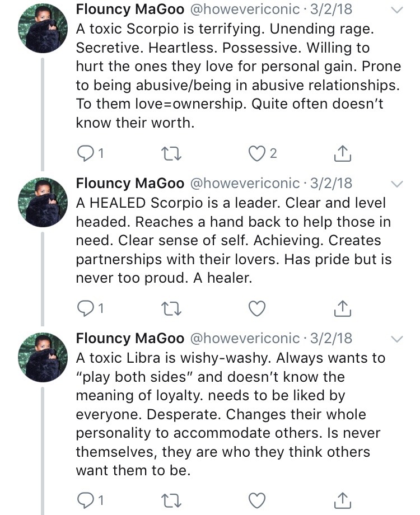Open Flouncy MaGoo profile from first tweet name
Image resolution: width=420 pixels, height=515 pixels.
[x=130, y=10]
